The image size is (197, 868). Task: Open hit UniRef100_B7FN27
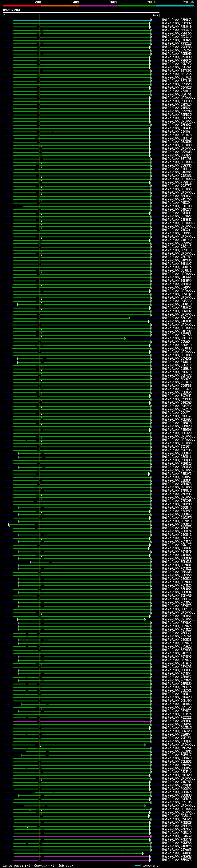177,40
